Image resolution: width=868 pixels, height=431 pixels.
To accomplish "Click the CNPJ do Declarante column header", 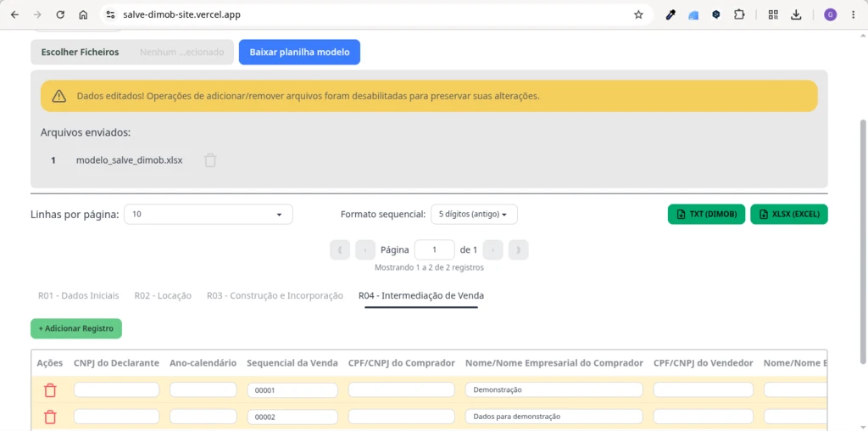I will 116,363.
